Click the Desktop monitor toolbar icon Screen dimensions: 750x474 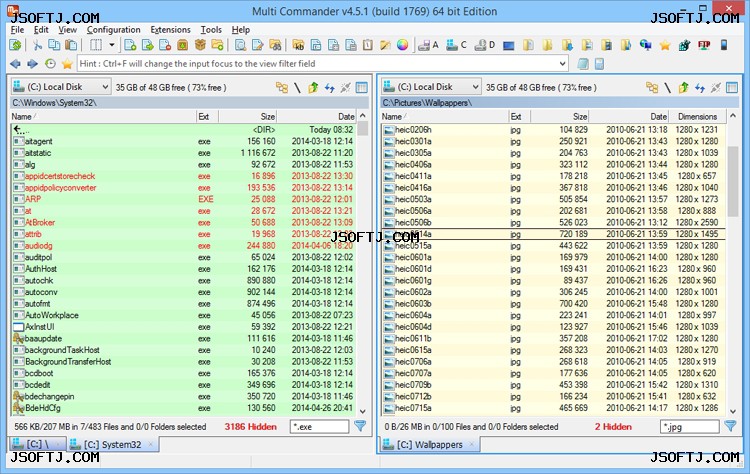(508, 45)
